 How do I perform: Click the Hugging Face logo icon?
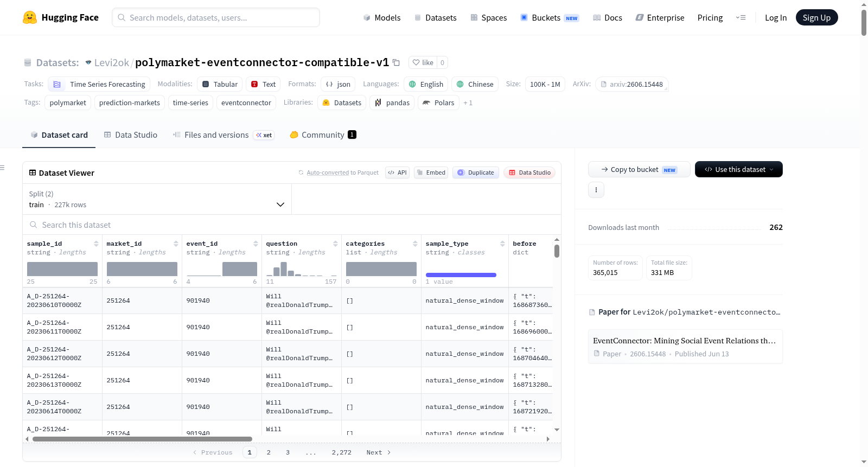pyautogui.click(x=30, y=17)
